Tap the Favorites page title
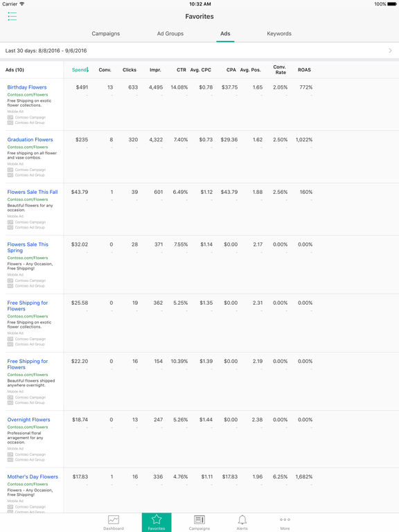The image size is (399, 532). [x=199, y=17]
